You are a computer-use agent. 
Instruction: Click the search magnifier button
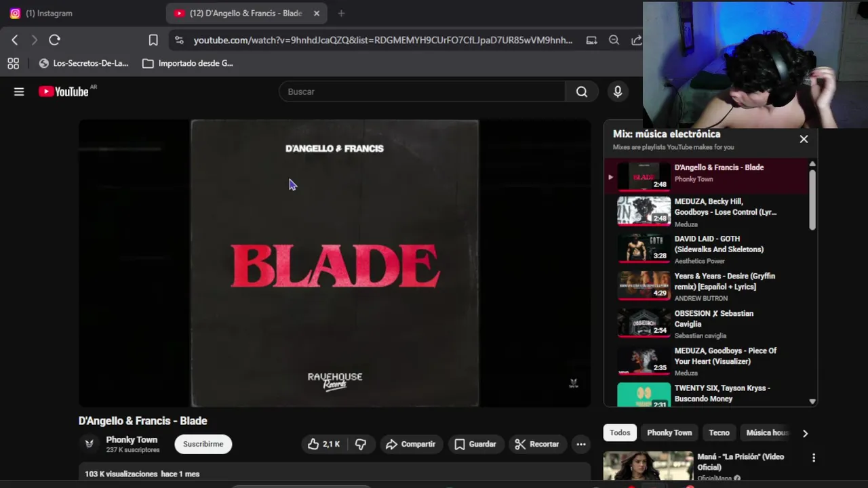[582, 91]
